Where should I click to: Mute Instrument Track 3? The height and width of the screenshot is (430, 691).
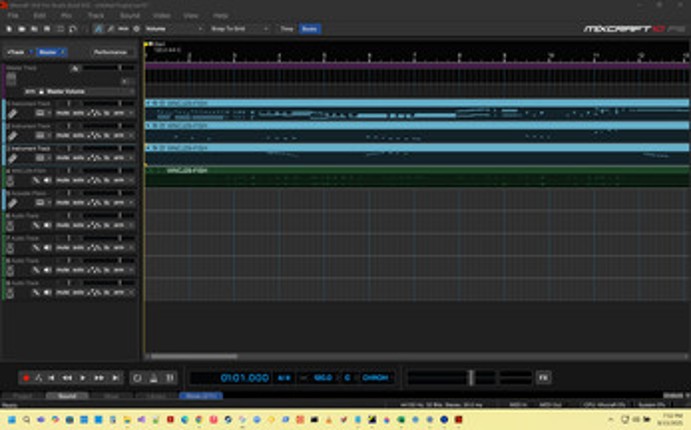(x=63, y=158)
